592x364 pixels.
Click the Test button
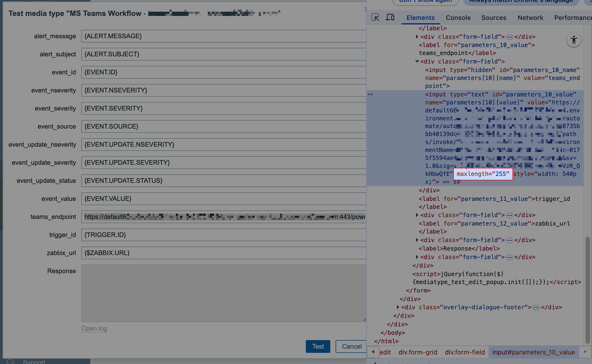pyautogui.click(x=318, y=346)
